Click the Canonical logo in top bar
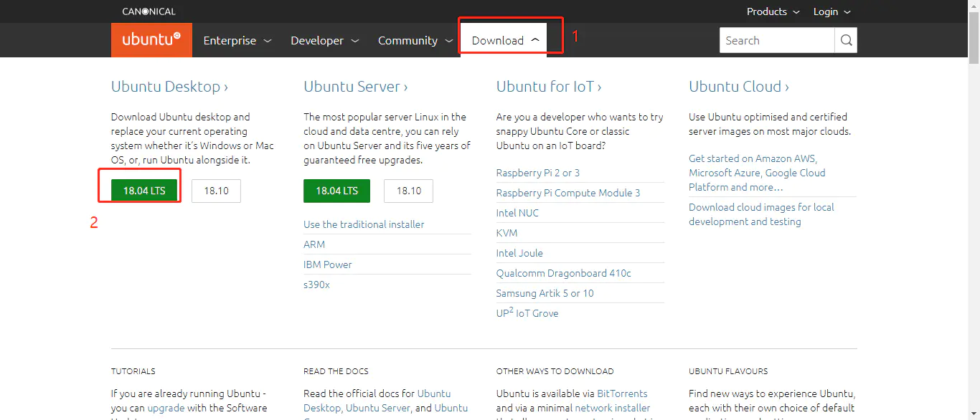This screenshot has width=980, height=420. tap(149, 11)
